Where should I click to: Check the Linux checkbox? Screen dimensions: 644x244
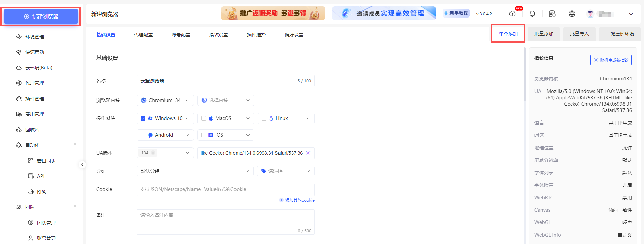point(264,118)
